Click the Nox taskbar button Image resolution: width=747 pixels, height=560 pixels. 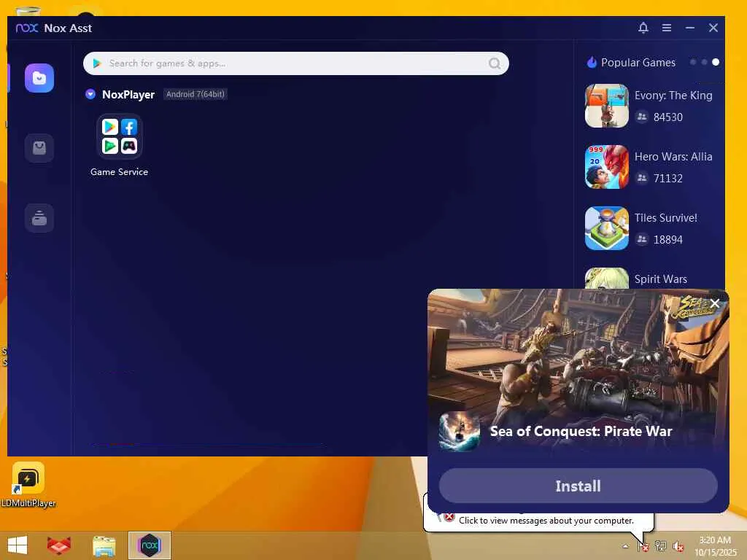click(x=149, y=545)
